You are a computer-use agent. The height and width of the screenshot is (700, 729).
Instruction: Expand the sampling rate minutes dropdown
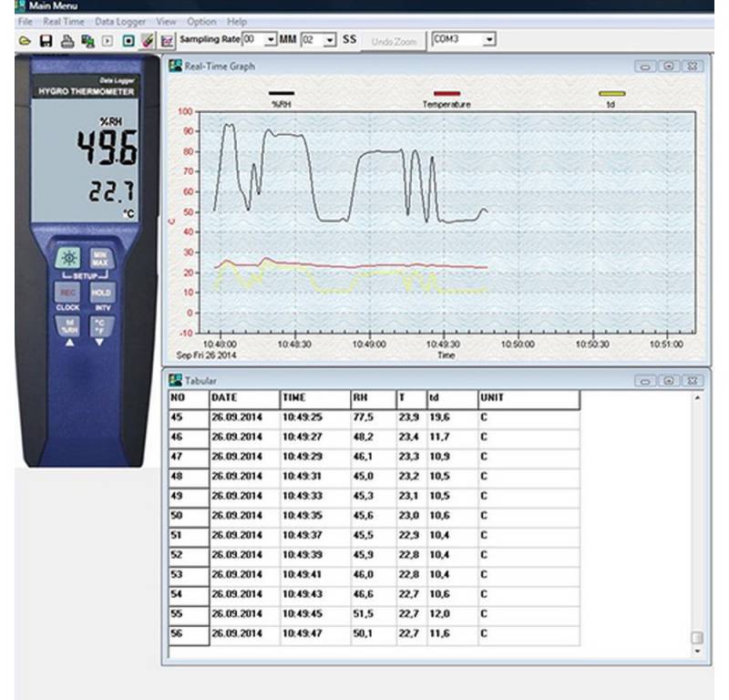coord(271,40)
